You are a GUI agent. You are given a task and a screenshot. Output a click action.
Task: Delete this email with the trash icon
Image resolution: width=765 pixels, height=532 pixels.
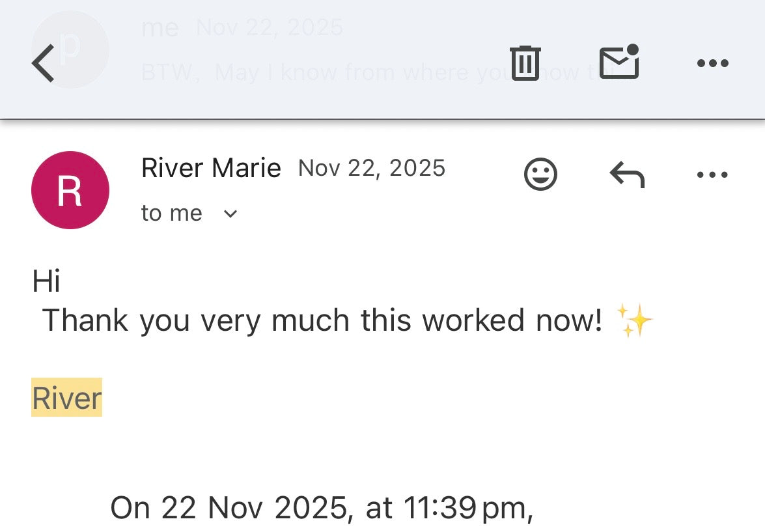point(525,63)
